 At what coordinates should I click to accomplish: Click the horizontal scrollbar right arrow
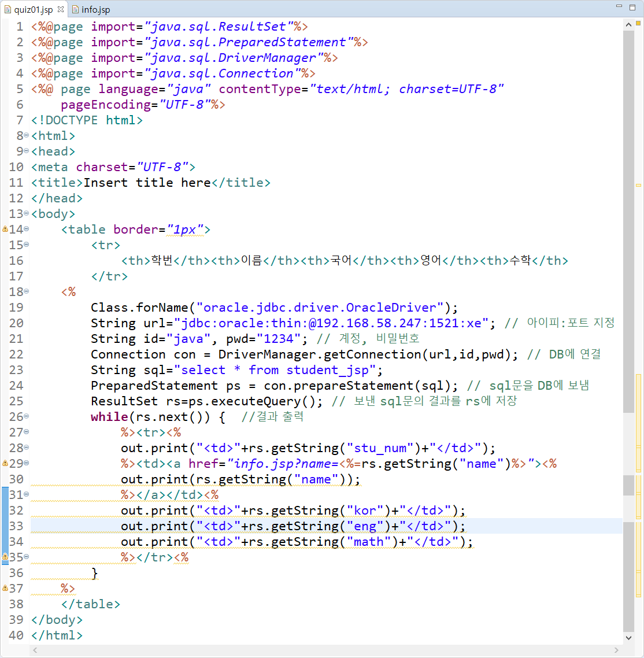pyautogui.click(x=616, y=650)
